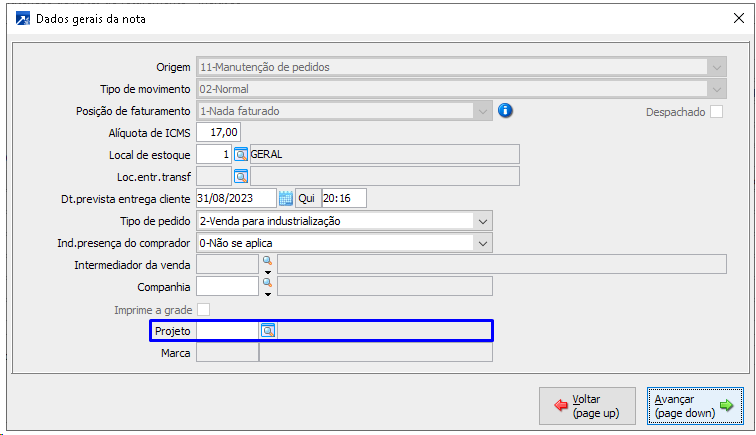Image resolution: width=756 pixels, height=435 pixels.
Task: Click the date field showing 31/08/2023
Action: 236,198
